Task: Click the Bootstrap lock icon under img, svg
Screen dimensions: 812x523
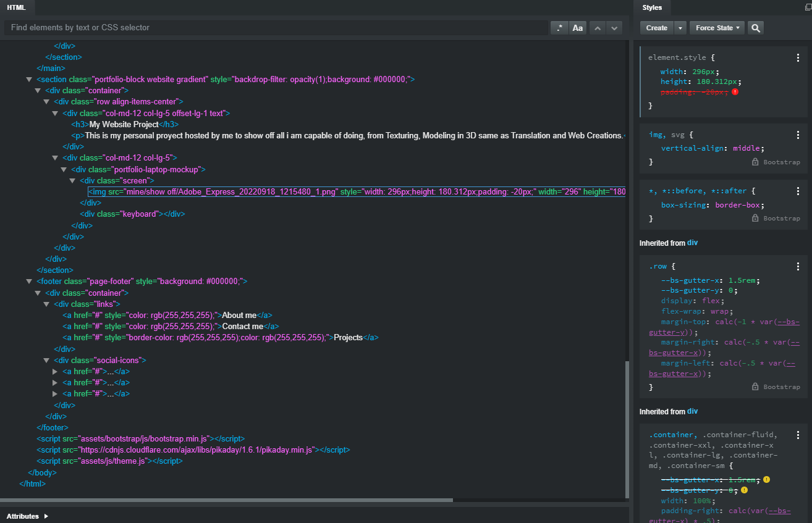Action: click(755, 162)
